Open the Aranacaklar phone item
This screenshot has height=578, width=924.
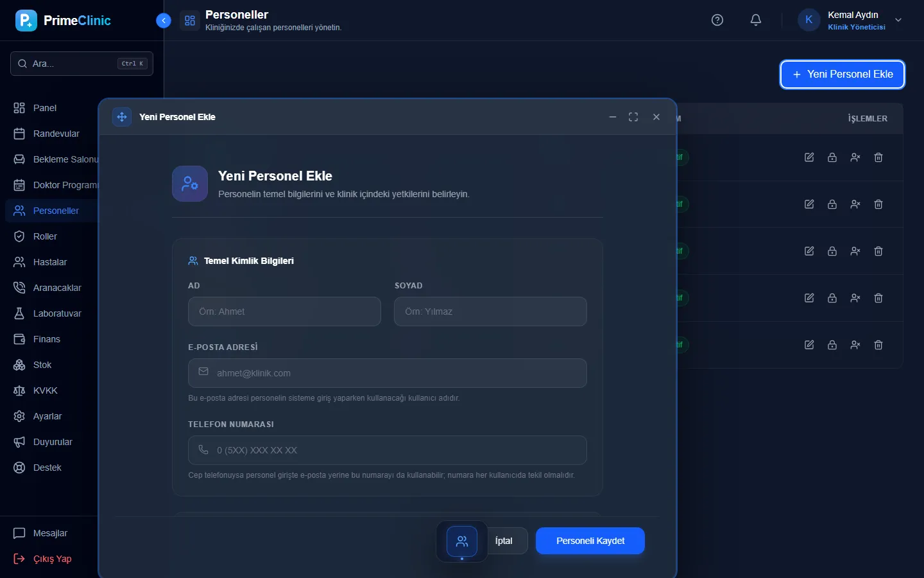pos(52,288)
